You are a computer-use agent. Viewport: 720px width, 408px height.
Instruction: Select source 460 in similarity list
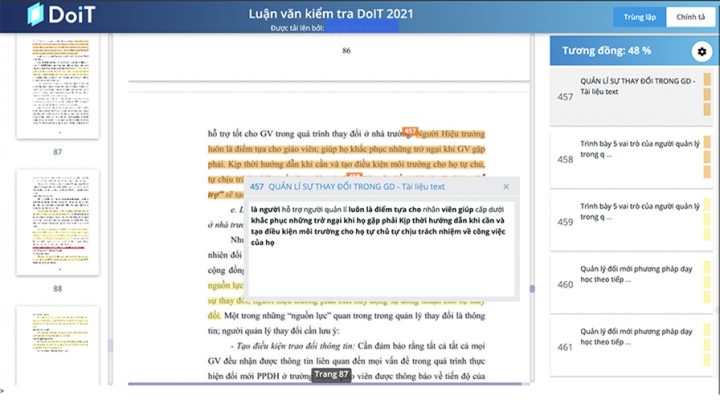tap(631, 285)
